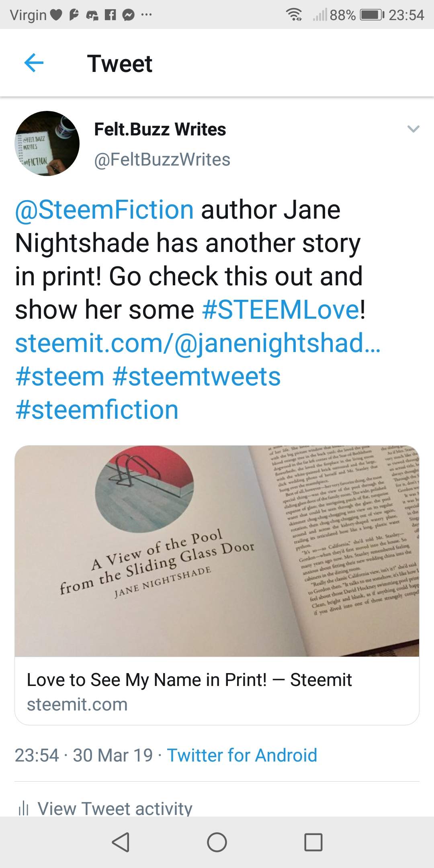
Task: Open the 'Love to See My Name in Print!' card title
Action: click(x=189, y=680)
